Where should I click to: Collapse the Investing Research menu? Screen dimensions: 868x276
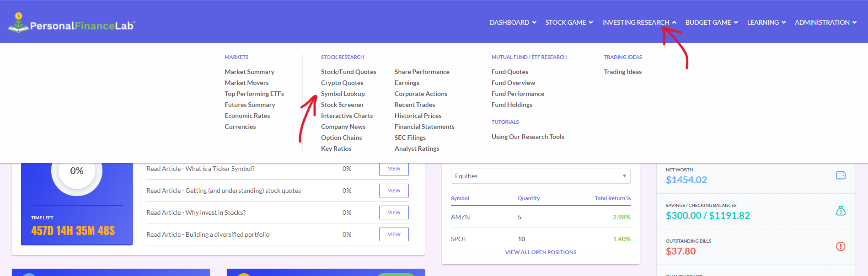639,22
